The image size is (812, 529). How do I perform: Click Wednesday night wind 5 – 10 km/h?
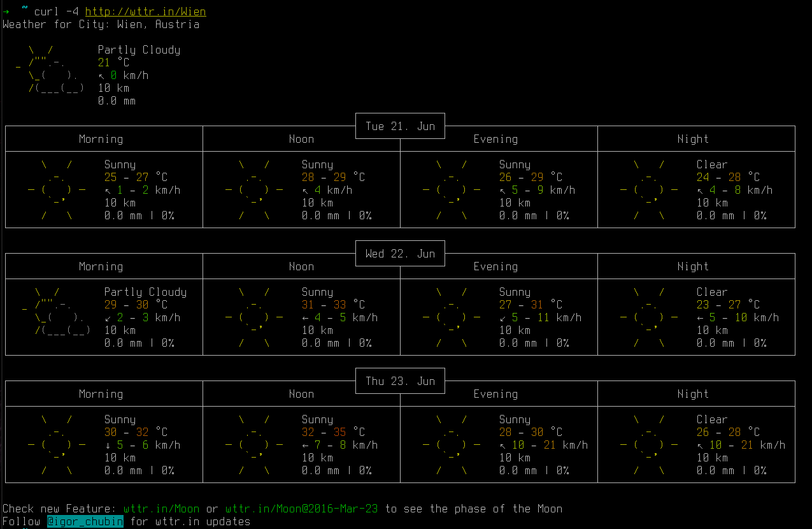(x=738, y=317)
